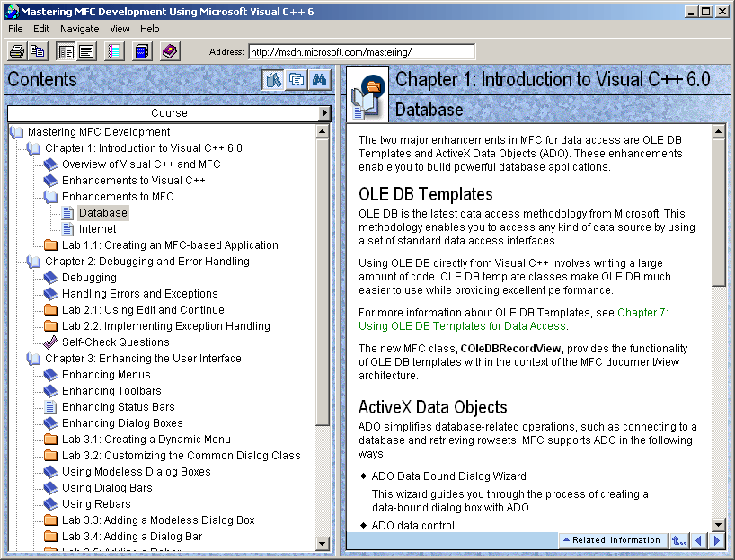
Task: Toggle the two-pane contents view icon
Action: click(66, 51)
